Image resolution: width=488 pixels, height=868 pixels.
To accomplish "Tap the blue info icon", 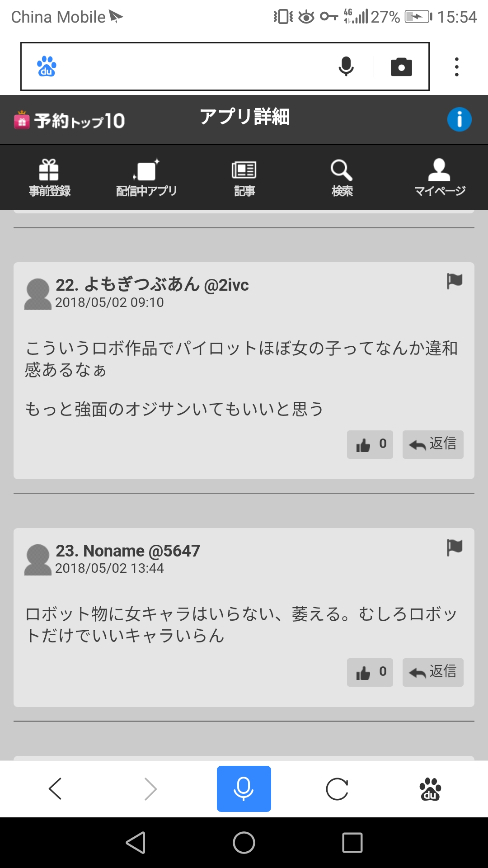I will pos(460,119).
